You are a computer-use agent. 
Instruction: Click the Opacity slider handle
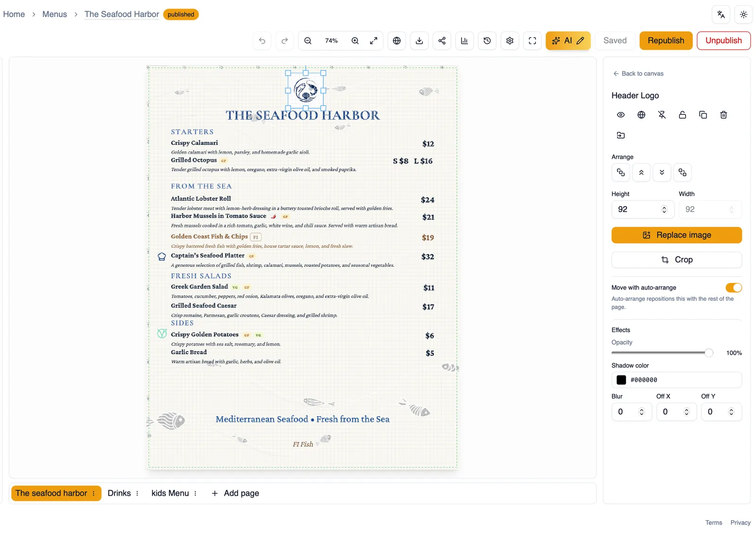709,353
